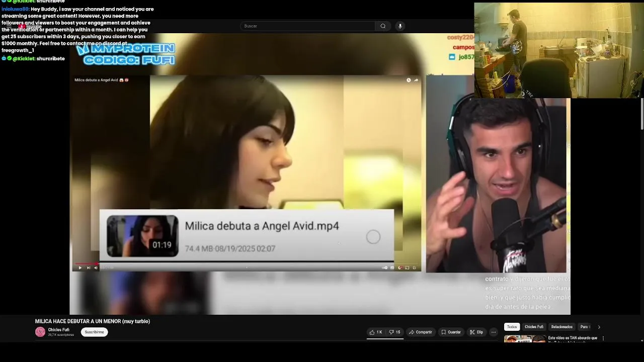Select the Relacionados filter chip
This screenshot has height=362, width=644.
pyautogui.click(x=561, y=327)
